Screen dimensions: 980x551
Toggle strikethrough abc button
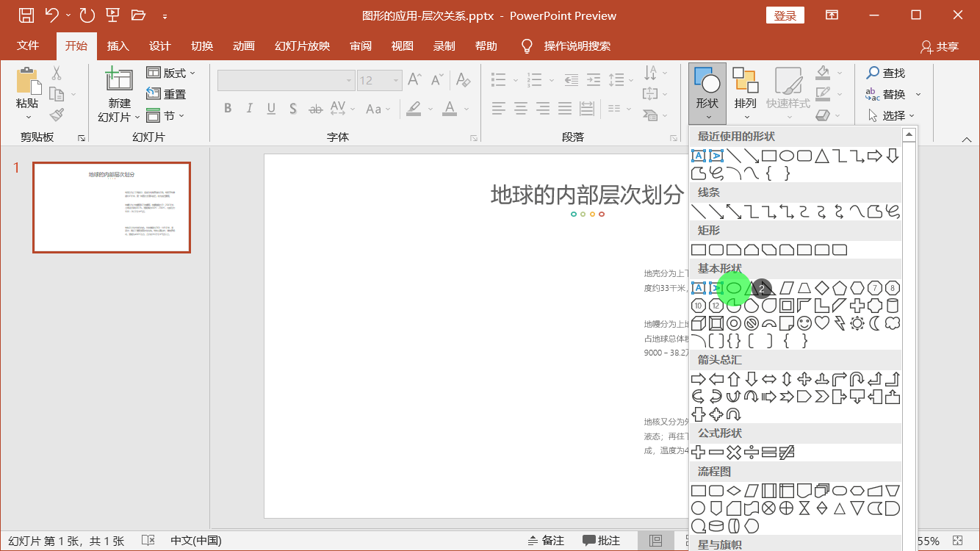(x=315, y=108)
